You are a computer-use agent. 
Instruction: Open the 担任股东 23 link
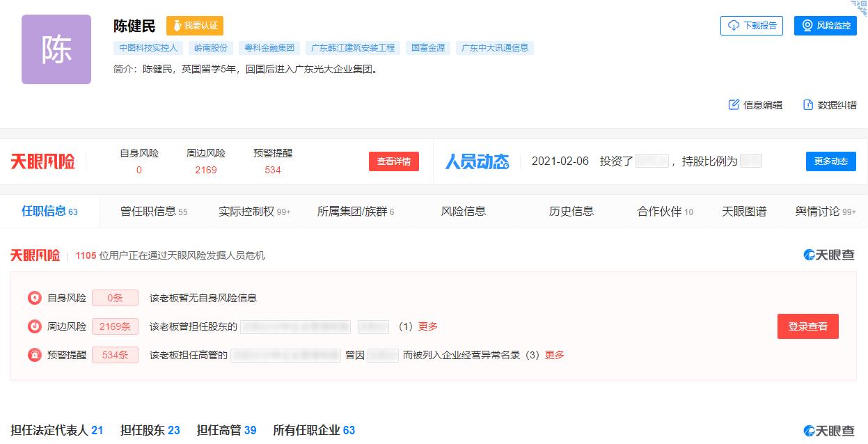(148, 430)
